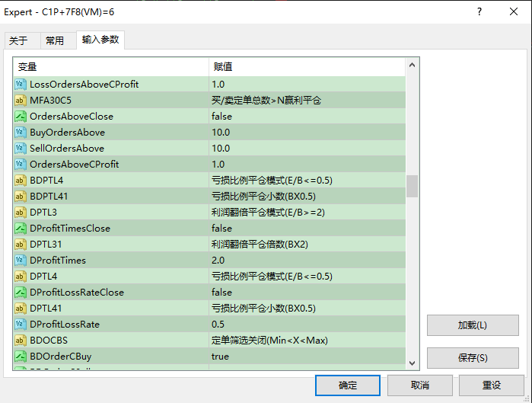Click the bool icon beside DProfitTimesClose

click(21, 228)
